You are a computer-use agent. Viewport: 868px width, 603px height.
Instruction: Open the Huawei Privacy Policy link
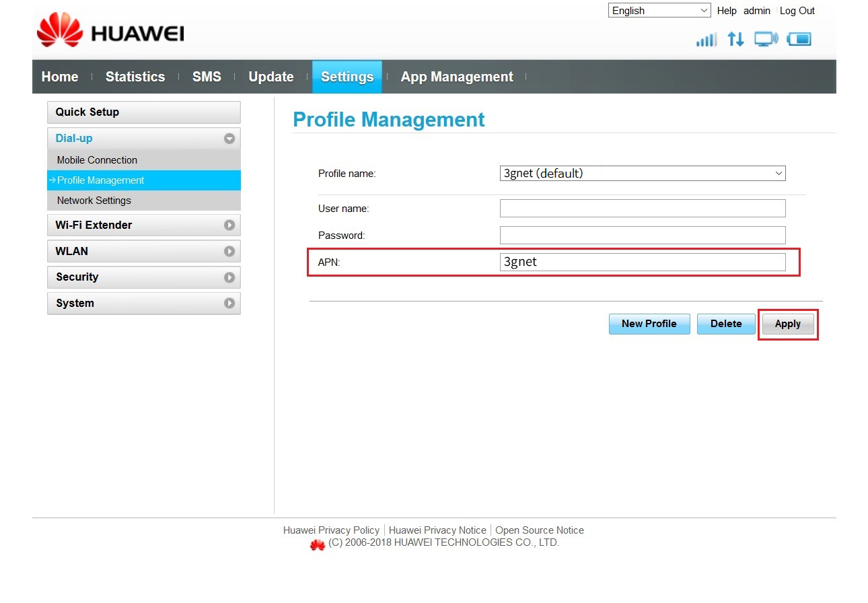click(x=331, y=530)
